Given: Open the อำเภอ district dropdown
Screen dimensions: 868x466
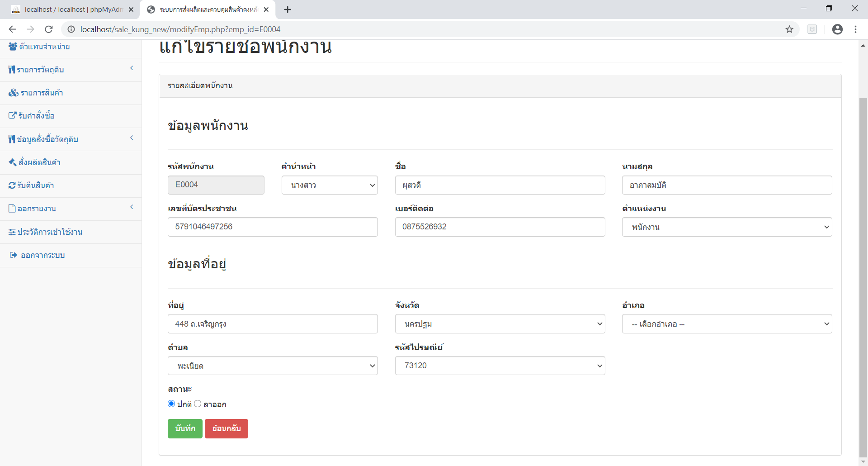Looking at the screenshot, I should click(726, 324).
